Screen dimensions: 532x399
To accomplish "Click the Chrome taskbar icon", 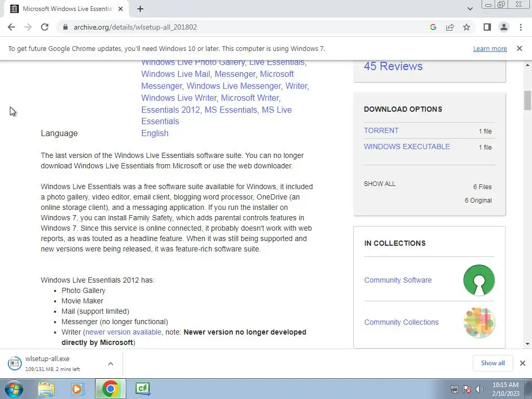I will click(x=110, y=389).
